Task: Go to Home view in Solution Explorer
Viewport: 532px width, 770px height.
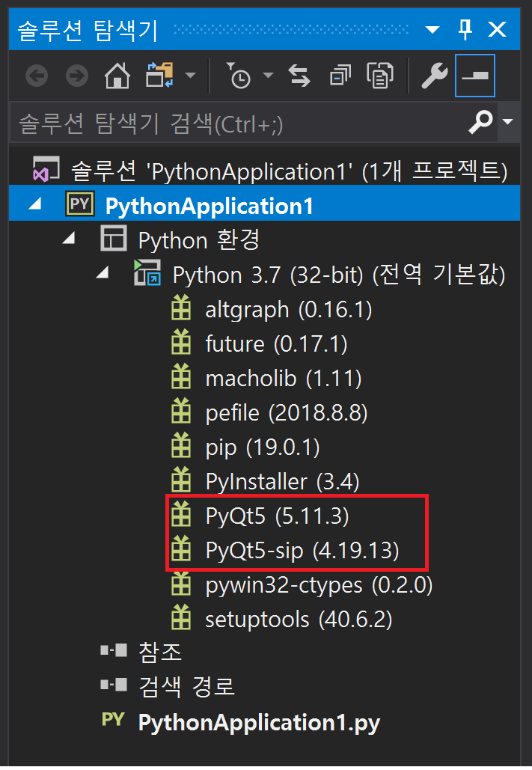Action: 117,76
